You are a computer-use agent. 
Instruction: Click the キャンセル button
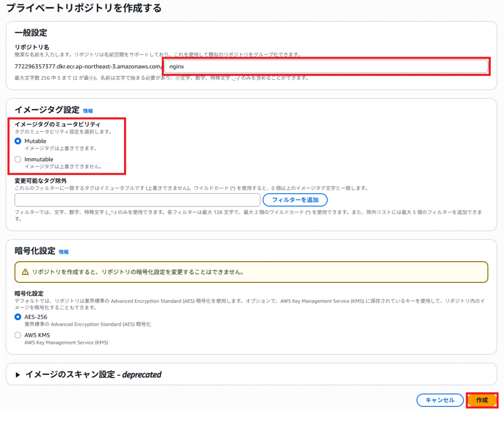pos(440,400)
